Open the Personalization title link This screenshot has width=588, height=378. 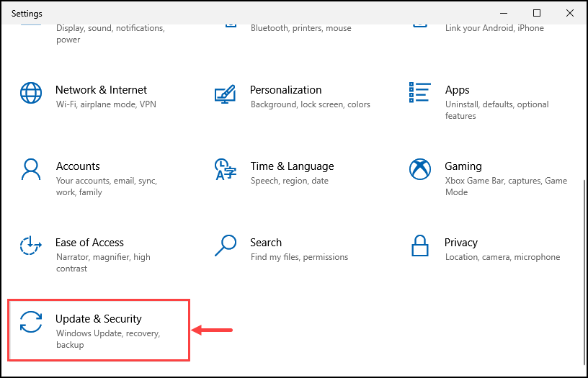(x=286, y=90)
